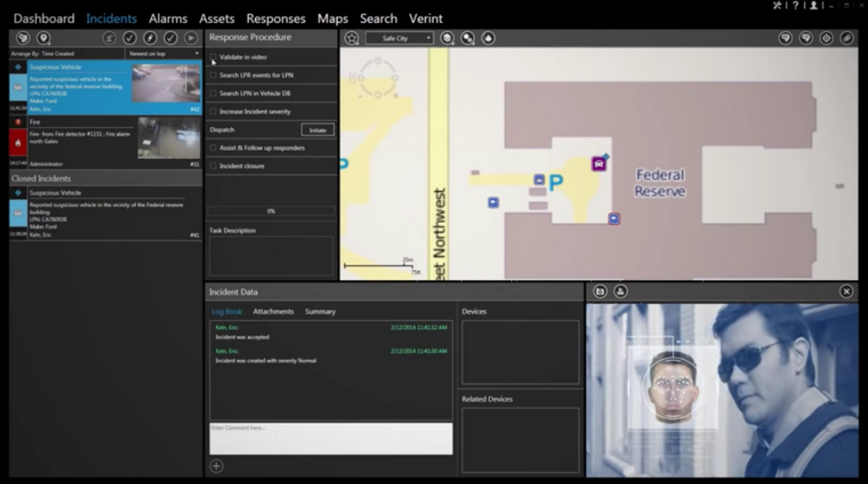This screenshot has width=868, height=484.
Task: Click the water drop icon in map toolbar
Action: tap(488, 38)
